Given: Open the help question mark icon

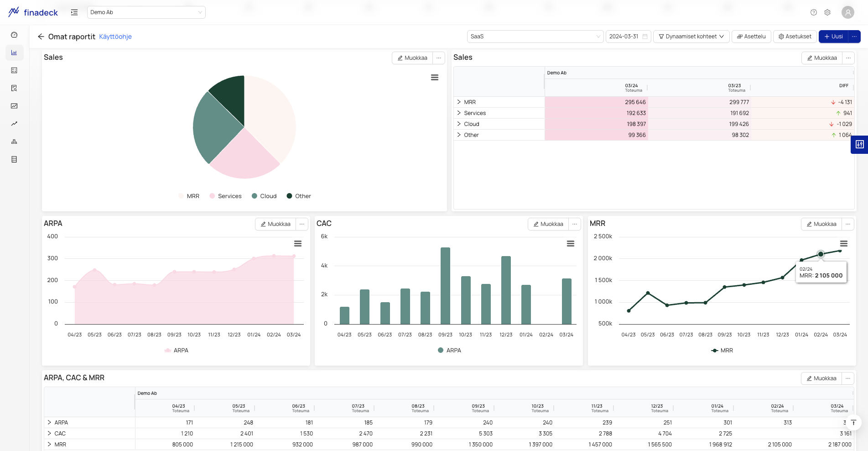Looking at the screenshot, I should [x=813, y=12].
